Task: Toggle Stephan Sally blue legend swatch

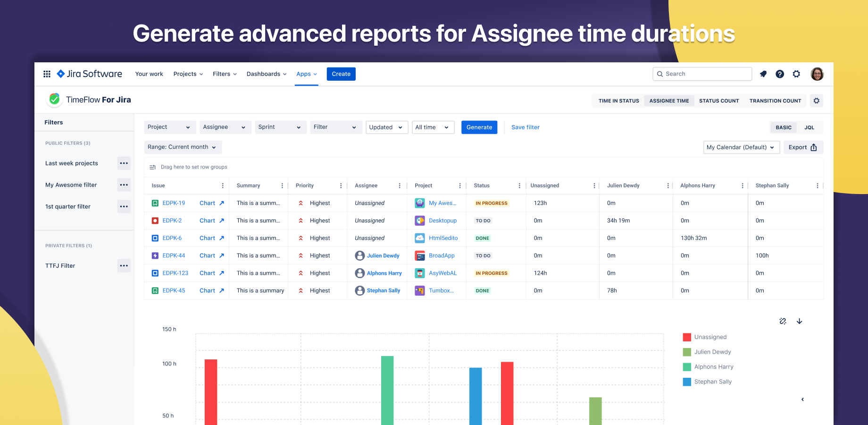Action: pos(687,382)
